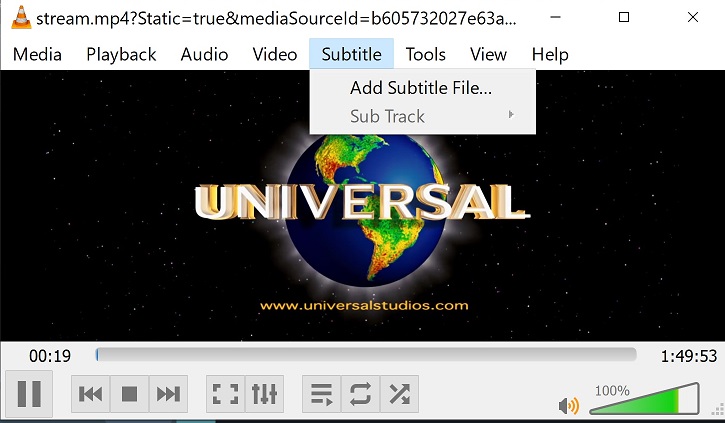Expand the Sub Track submenu
The width and height of the screenshot is (725, 423).
click(423, 116)
